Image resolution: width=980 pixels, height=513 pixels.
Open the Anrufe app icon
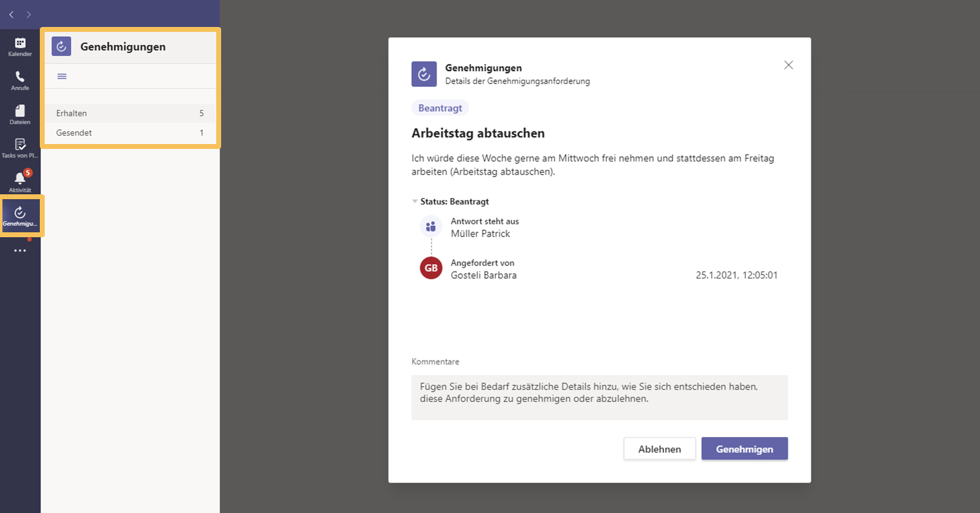pyautogui.click(x=20, y=80)
